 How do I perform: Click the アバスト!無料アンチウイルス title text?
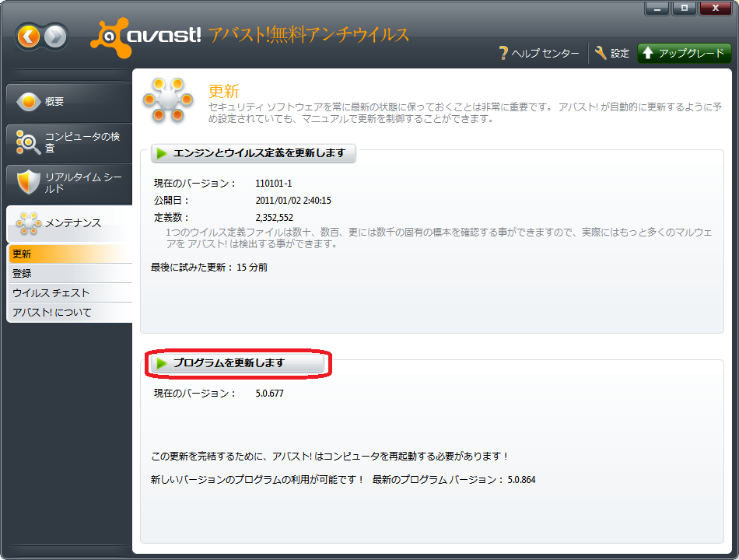(x=309, y=35)
